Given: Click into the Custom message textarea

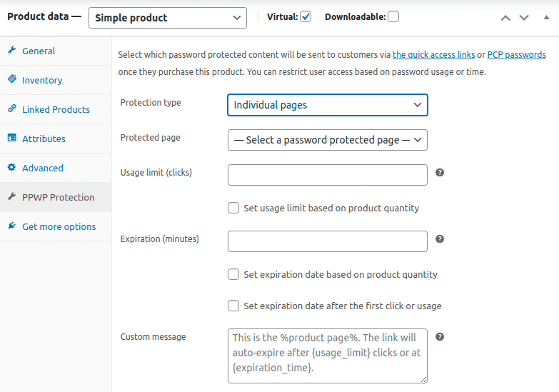Looking at the screenshot, I should click(x=327, y=356).
